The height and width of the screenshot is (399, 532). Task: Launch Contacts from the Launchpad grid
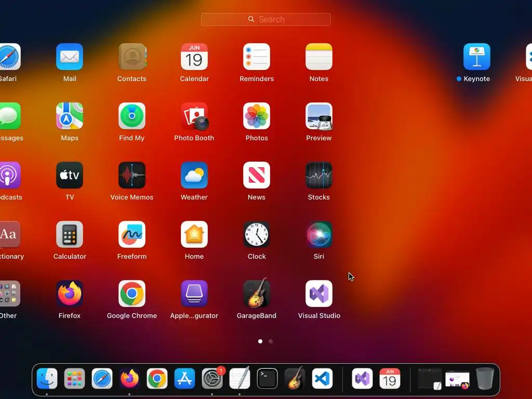[132, 57]
